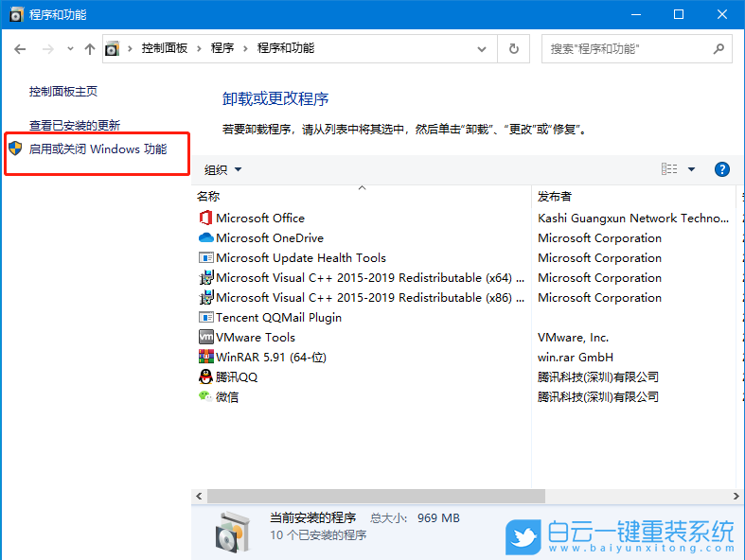Select Tencent QQMail Plugin entry
Image resolution: width=745 pixels, height=560 pixels.
pyautogui.click(x=278, y=318)
